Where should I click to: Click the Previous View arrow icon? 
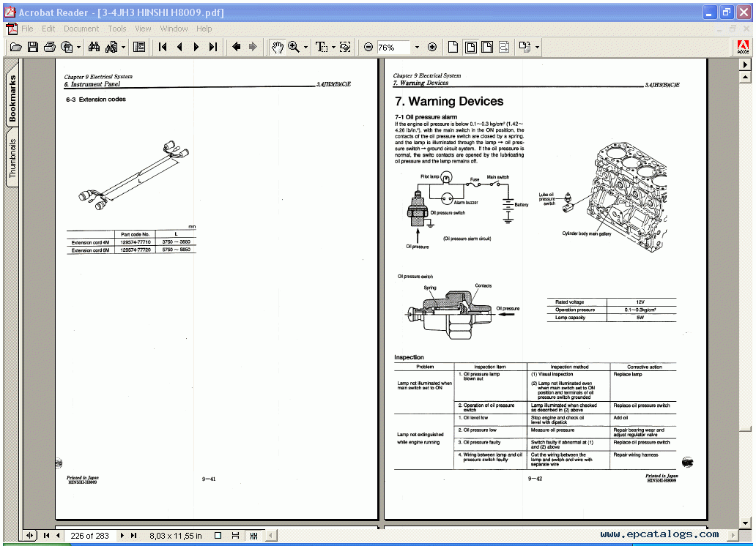tap(235, 46)
